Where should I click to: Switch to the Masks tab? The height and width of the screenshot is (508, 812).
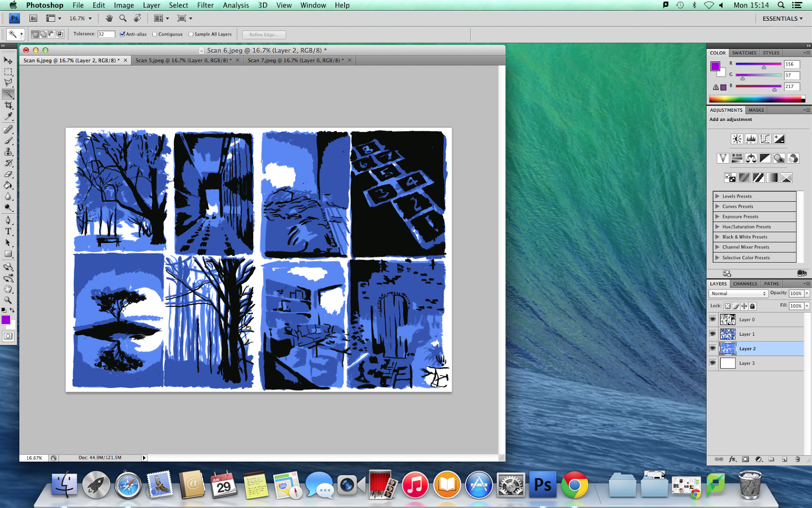point(756,110)
